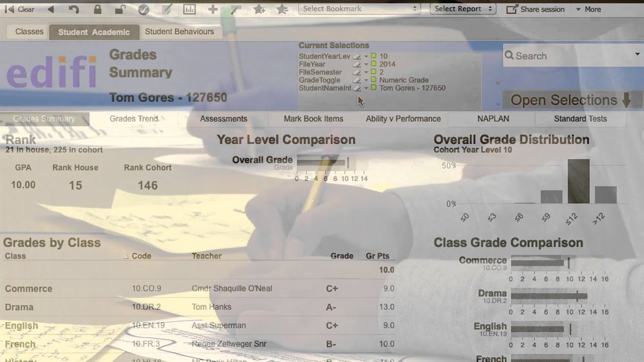
Task: Expand the StudentYearLev selection dropdown arrow
Action: pos(366,56)
